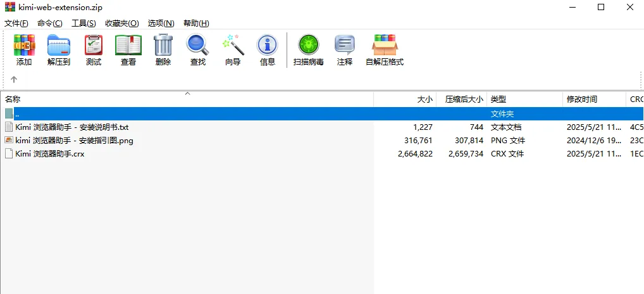
Task: Click the 添加 (Add) toolbar icon
Action: (24, 45)
